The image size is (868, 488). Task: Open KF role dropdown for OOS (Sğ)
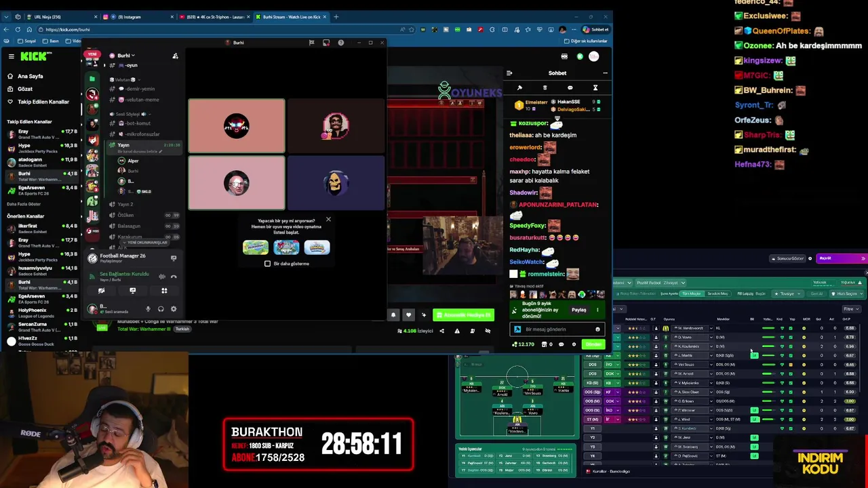[612, 392]
